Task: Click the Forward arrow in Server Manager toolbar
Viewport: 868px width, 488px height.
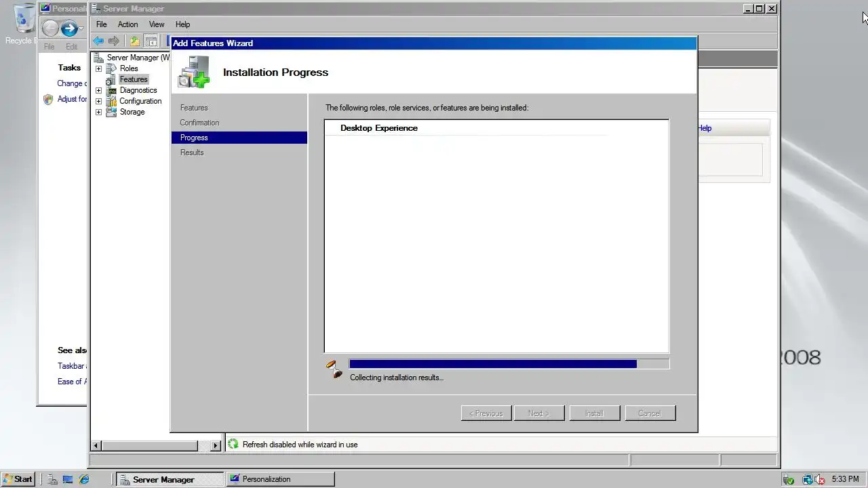Action: click(x=114, y=41)
